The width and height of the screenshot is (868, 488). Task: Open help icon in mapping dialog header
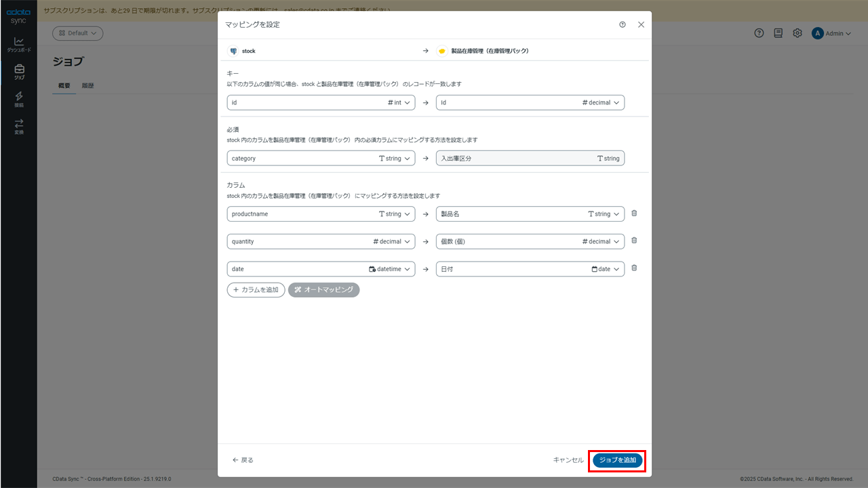coord(623,24)
